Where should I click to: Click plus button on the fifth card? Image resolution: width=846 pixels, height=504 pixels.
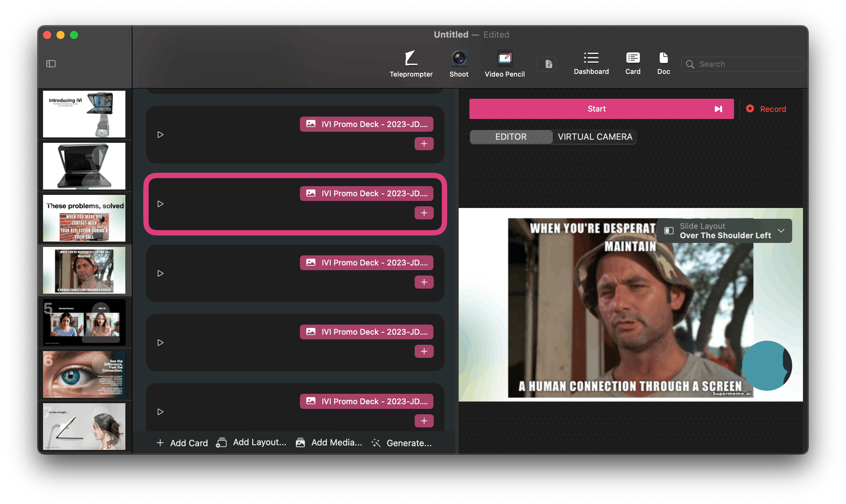click(x=424, y=351)
